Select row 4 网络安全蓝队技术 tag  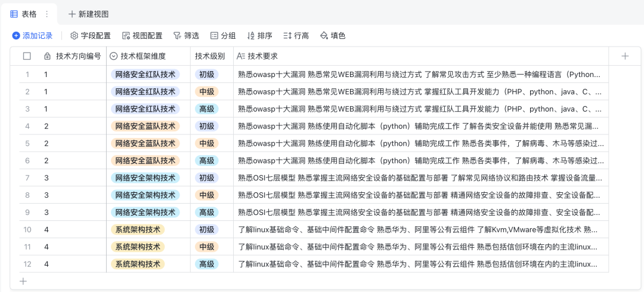tap(145, 126)
